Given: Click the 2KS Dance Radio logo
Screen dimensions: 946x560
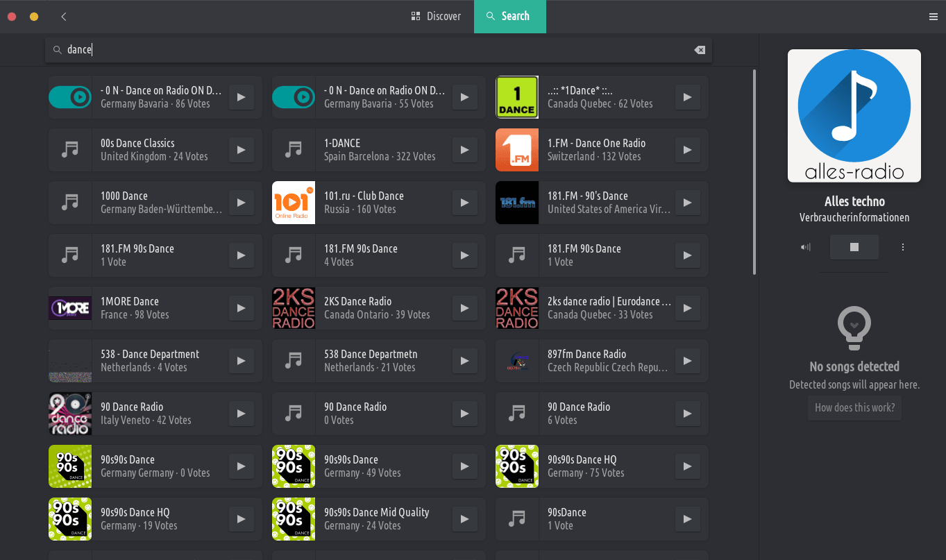Looking at the screenshot, I should pyautogui.click(x=294, y=308).
